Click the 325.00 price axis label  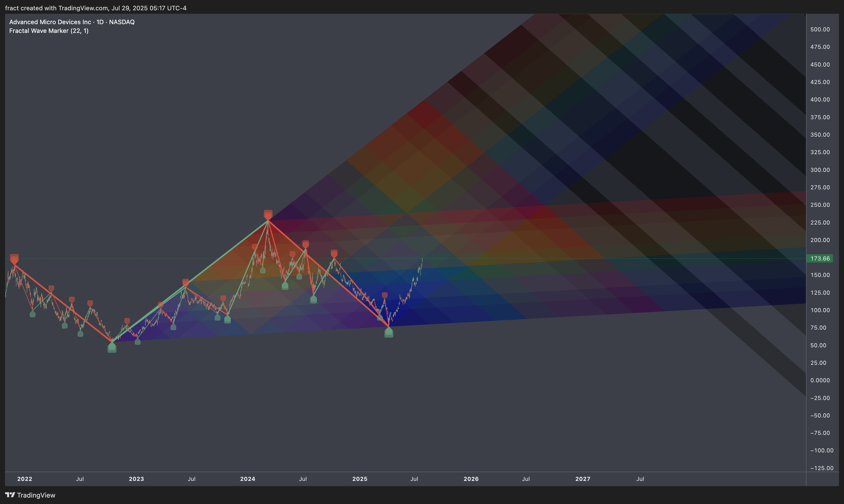(820, 152)
